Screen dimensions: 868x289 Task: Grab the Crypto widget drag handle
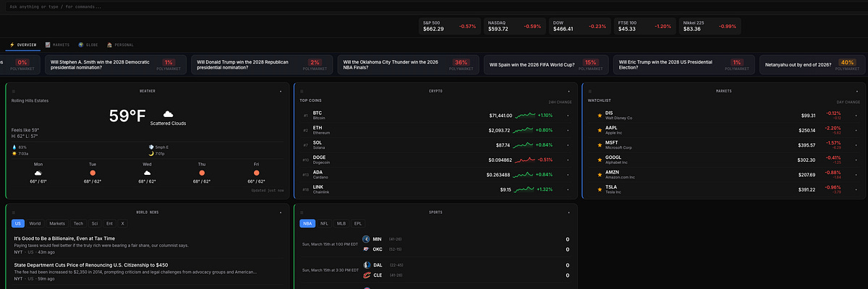click(x=301, y=91)
